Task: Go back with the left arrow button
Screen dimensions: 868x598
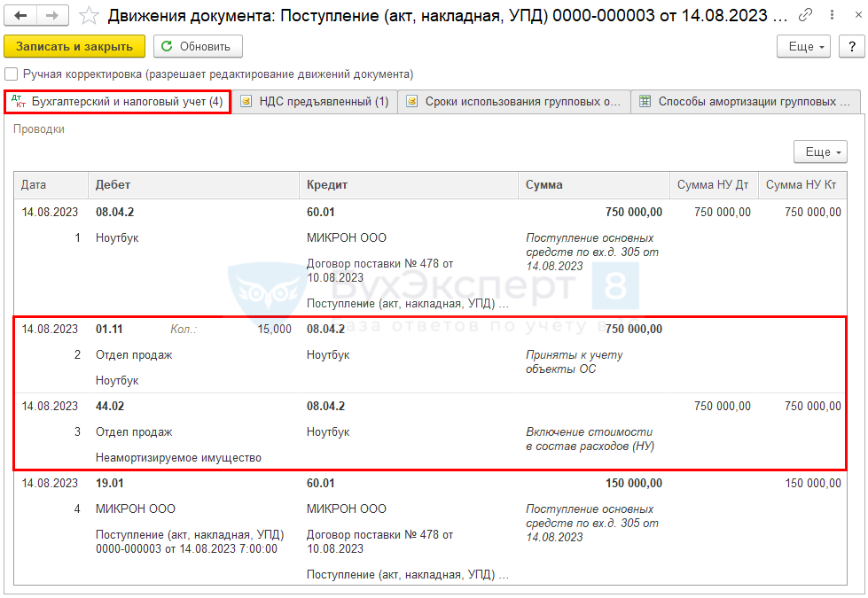Action: pos(20,15)
